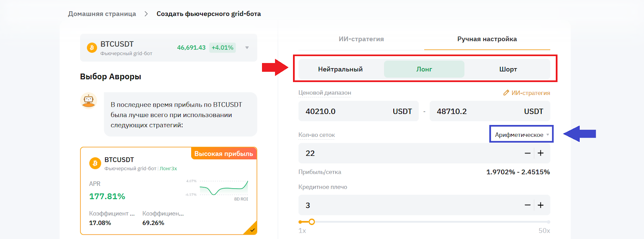Click the lower price field 40210.0
Viewport: 644px width, 239px height.
(x=358, y=111)
